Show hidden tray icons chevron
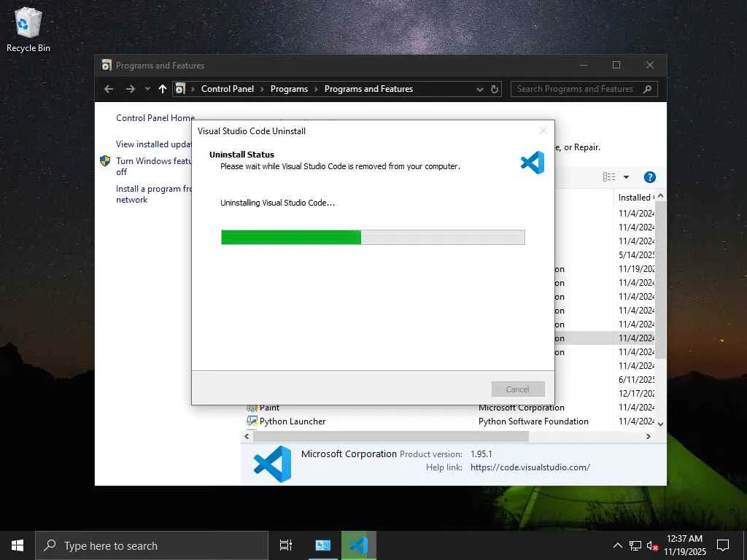 (x=617, y=545)
